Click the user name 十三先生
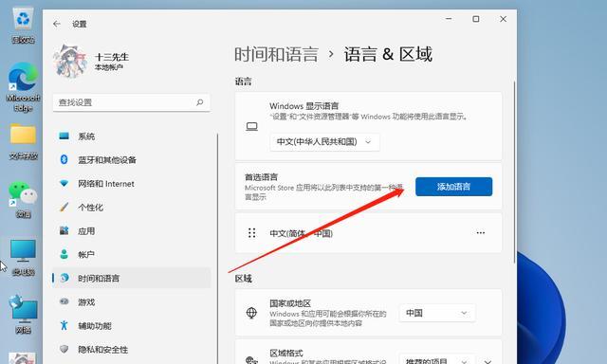The height and width of the screenshot is (364, 607). click(112, 57)
